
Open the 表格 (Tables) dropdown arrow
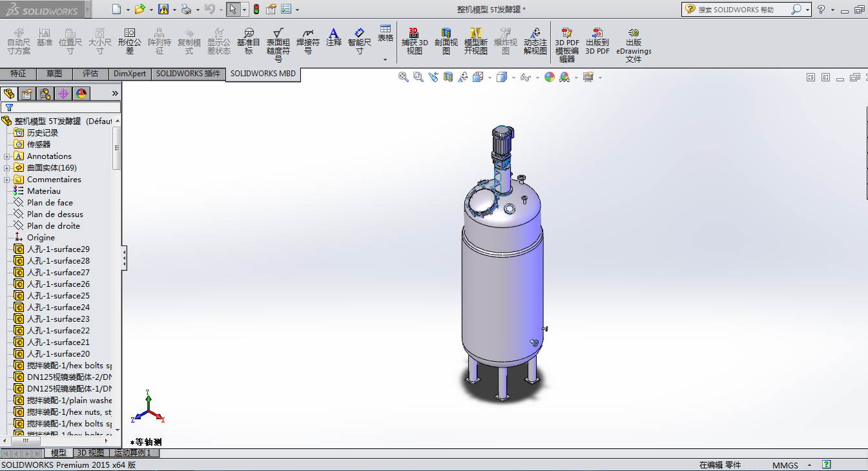point(386,59)
